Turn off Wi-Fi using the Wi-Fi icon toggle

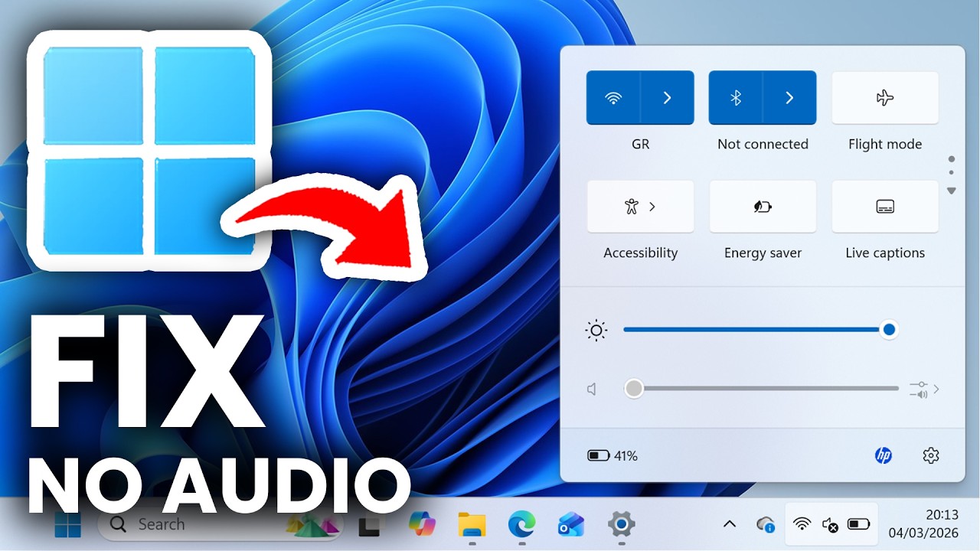(x=613, y=98)
